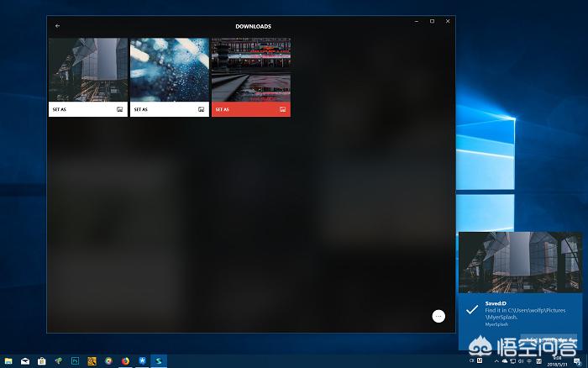Open the Mail app in the taskbar

pos(25,361)
